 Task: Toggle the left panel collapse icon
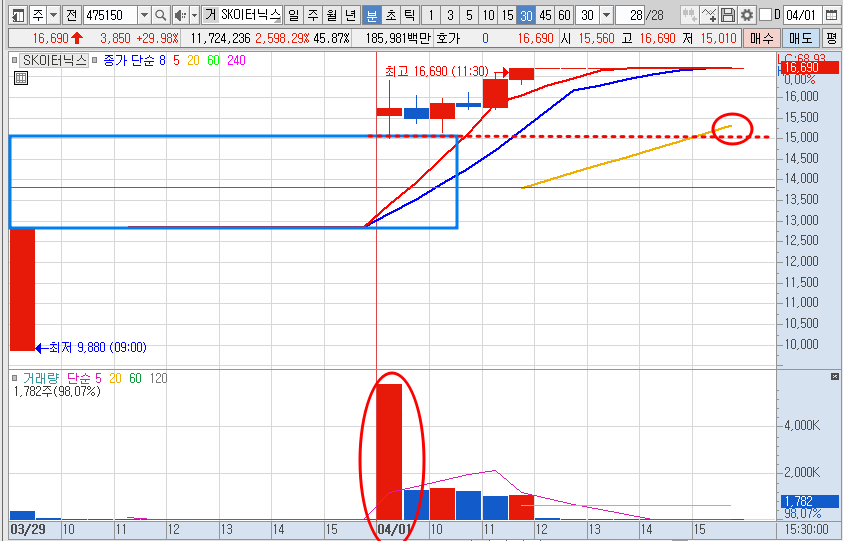(x=19, y=15)
